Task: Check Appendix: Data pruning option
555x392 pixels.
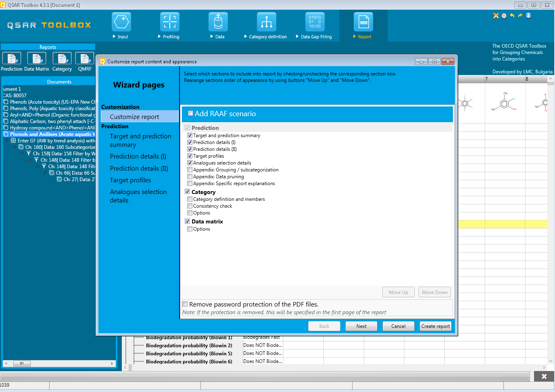Action: coord(190,177)
